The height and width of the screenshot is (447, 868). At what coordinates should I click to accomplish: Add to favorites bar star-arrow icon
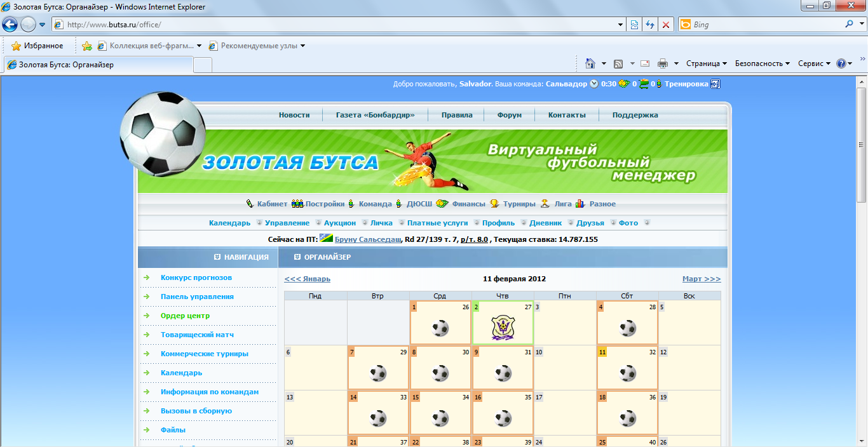click(x=87, y=46)
